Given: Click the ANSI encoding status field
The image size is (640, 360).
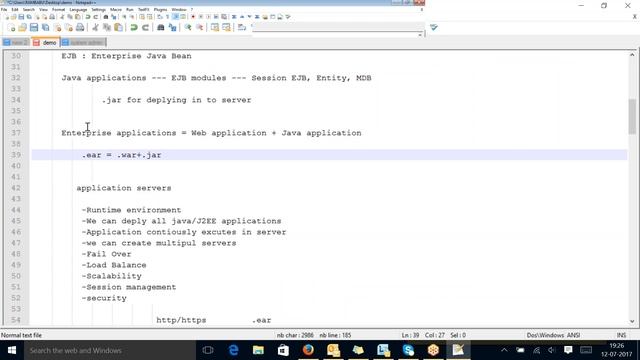Looking at the screenshot, I should tap(573, 335).
